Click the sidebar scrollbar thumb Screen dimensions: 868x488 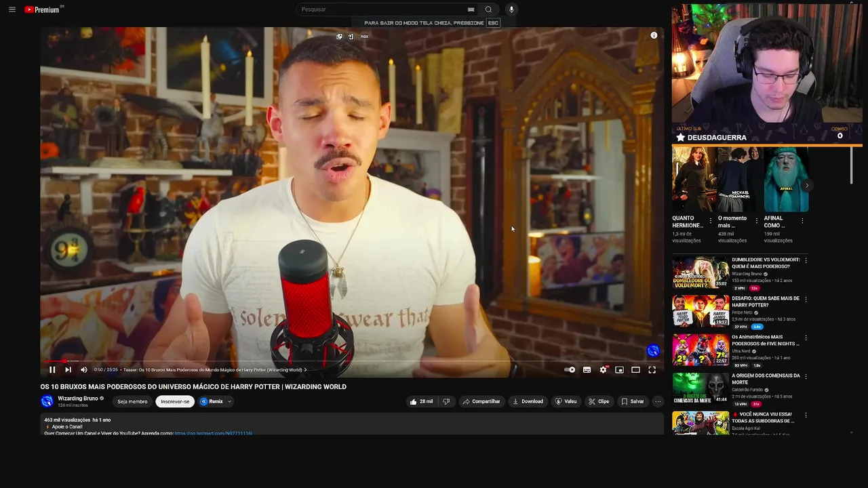pyautogui.click(x=852, y=165)
